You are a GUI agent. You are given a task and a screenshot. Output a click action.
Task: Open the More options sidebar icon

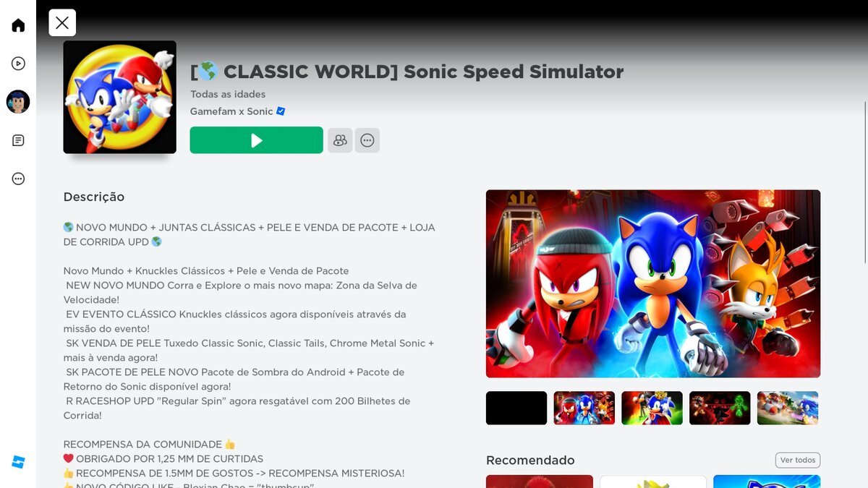[18, 179]
